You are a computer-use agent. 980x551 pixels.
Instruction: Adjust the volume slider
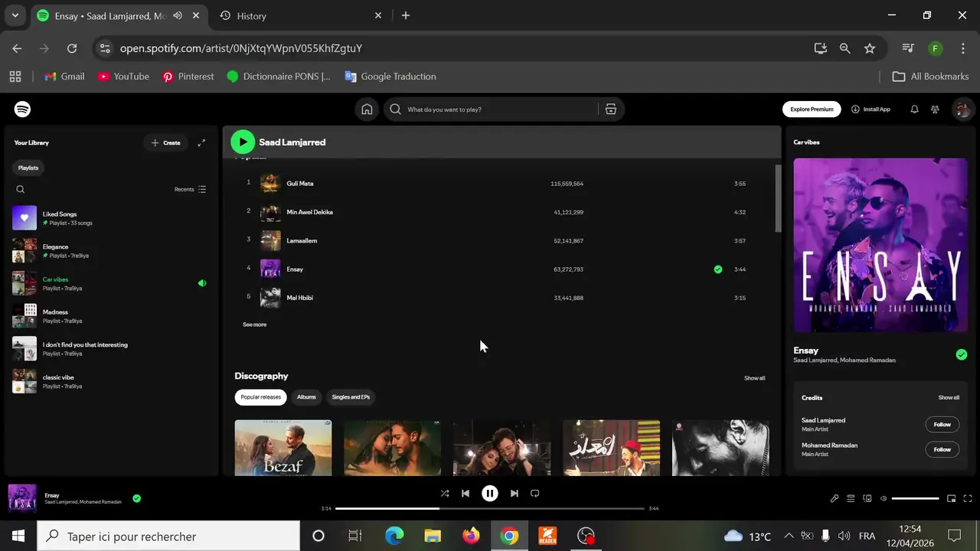[x=916, y=498]
